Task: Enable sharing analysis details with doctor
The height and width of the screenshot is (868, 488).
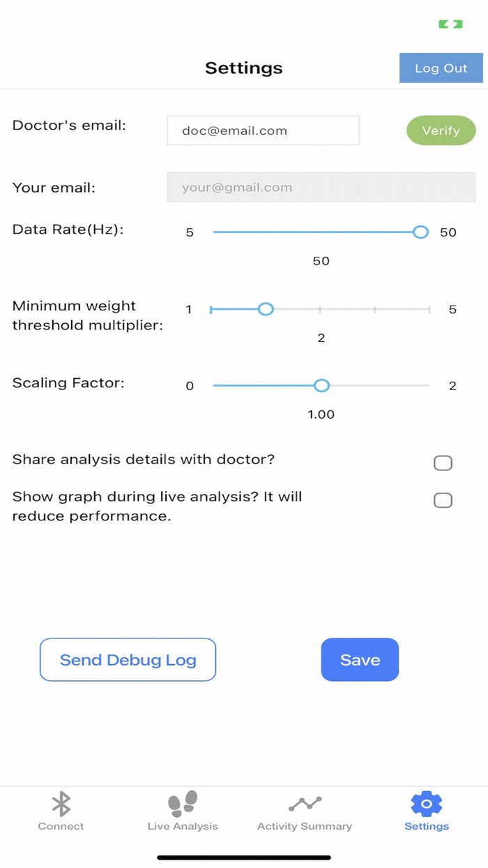Action: [x=443, y=463]
